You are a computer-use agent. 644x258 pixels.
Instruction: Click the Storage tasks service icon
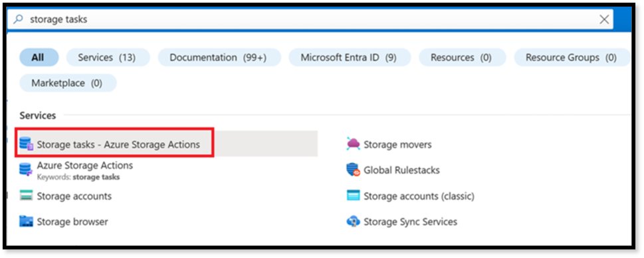point(27,144)
